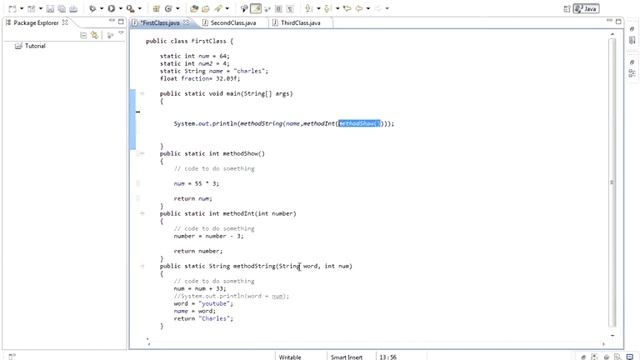This screenshot has height=360, width=640.
Task: Click the Search pencil icon
Action: click(219, 9)
